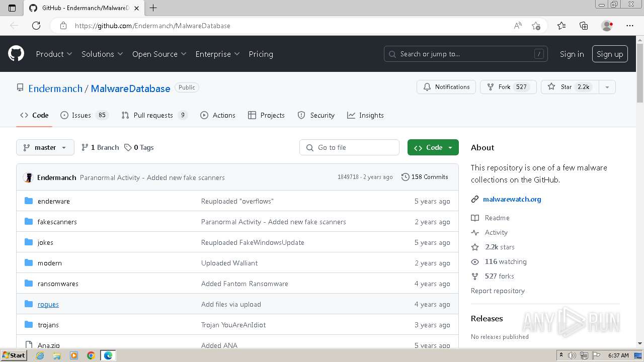Click the GitHub logo icon
This screenshot has height=362, width=644.
pyautogui.click(x=16, y=54)
